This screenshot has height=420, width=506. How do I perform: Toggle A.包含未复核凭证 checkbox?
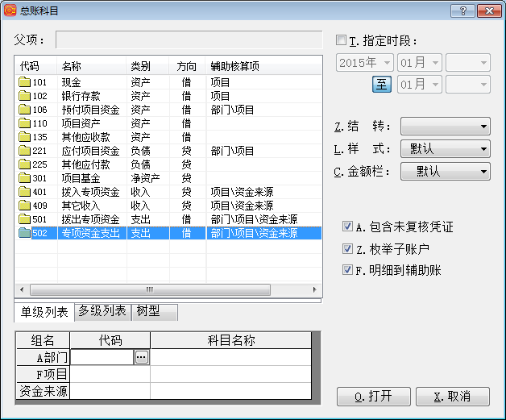347,227
